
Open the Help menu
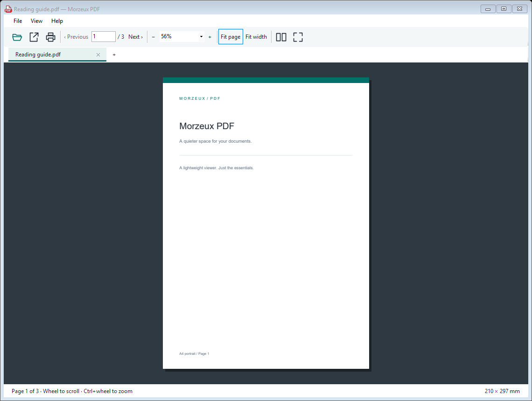(x=57, y=21)
